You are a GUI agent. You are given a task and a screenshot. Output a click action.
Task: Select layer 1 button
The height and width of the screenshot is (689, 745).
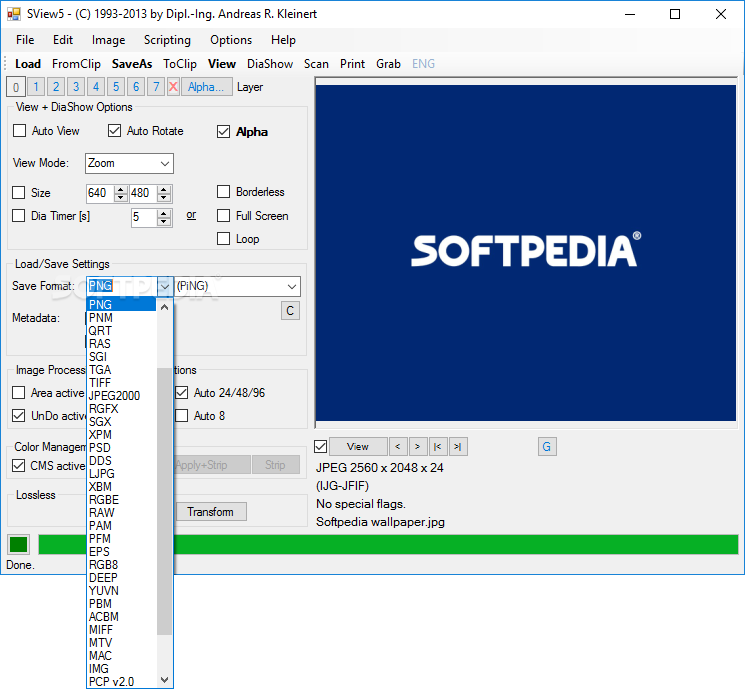click(36, 87)
